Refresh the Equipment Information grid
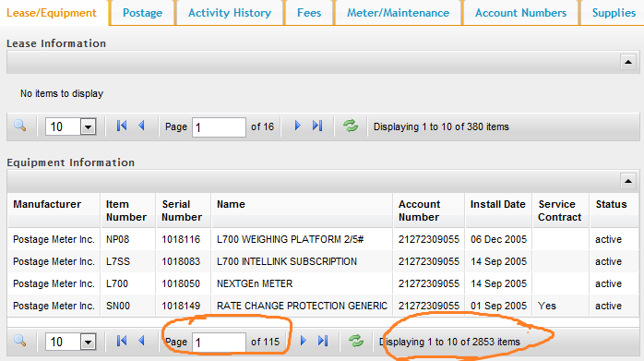 point(356,341)
